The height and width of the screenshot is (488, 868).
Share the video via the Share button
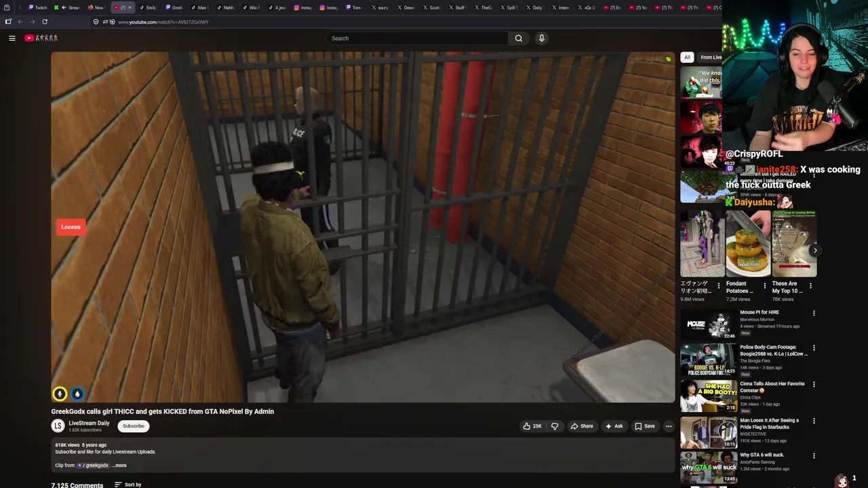click(x=582, y=426)
